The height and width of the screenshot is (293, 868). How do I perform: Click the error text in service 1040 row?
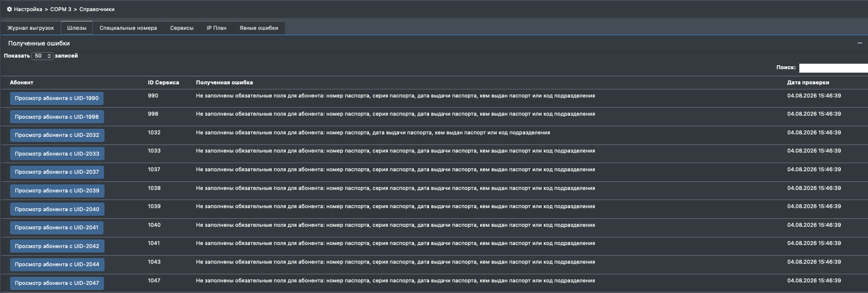[395, 225]
